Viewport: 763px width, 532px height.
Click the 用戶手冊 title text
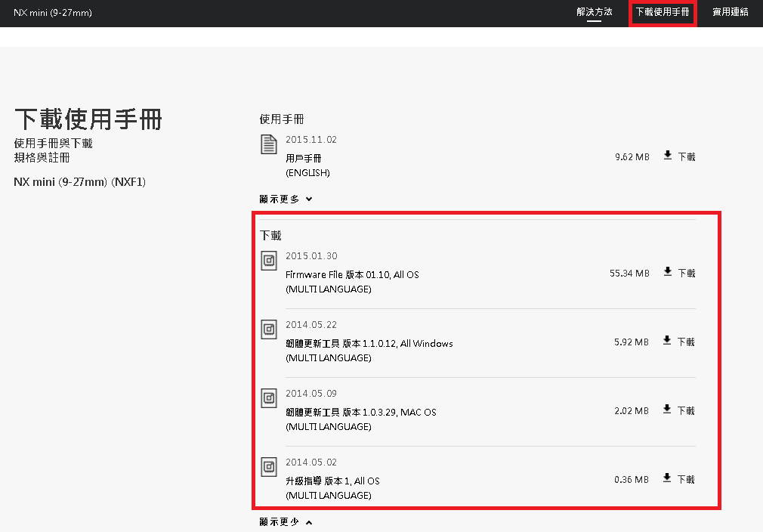click(303, 158)
